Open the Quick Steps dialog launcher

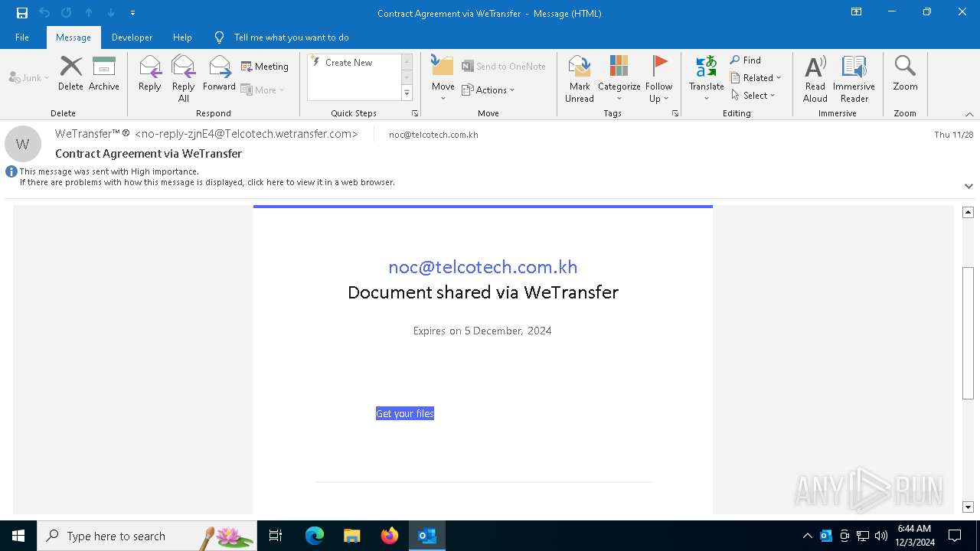point(415,113)
